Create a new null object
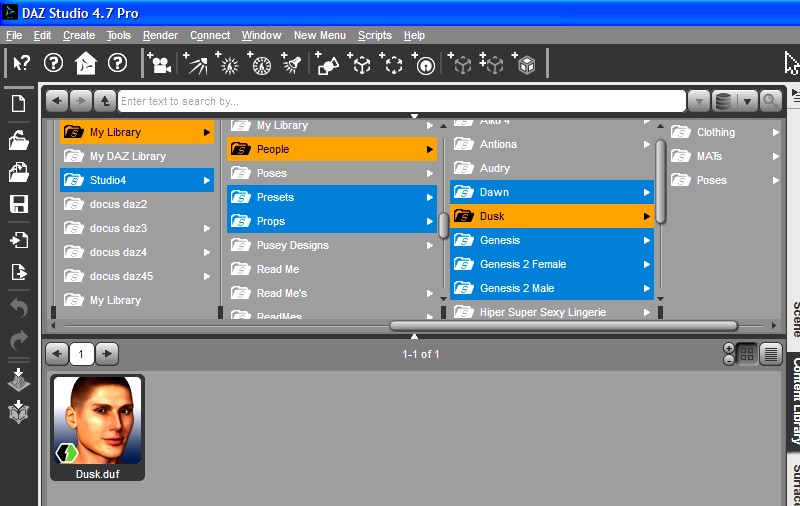 click(361, 63)
